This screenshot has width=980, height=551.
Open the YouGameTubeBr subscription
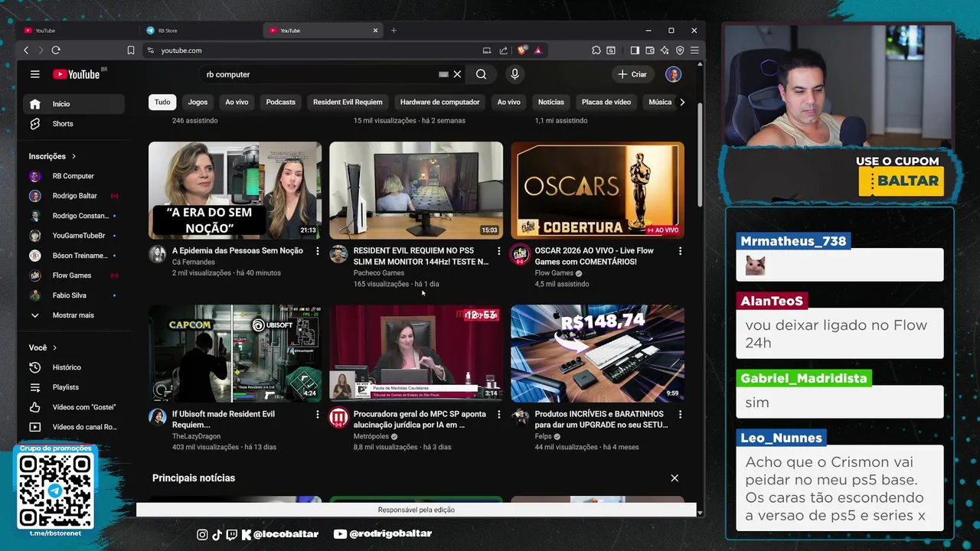click(74, 236)
